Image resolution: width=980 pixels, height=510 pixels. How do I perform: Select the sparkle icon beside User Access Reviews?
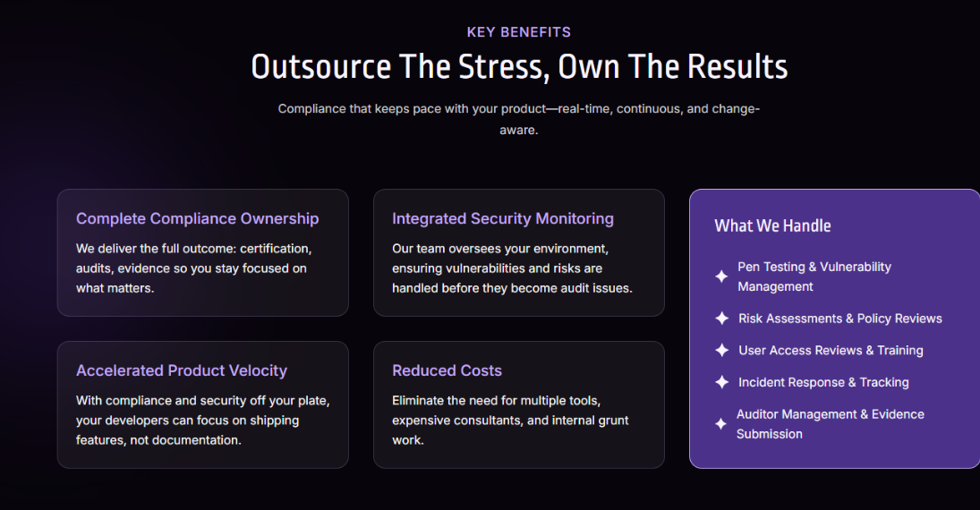tap(721, 351)
